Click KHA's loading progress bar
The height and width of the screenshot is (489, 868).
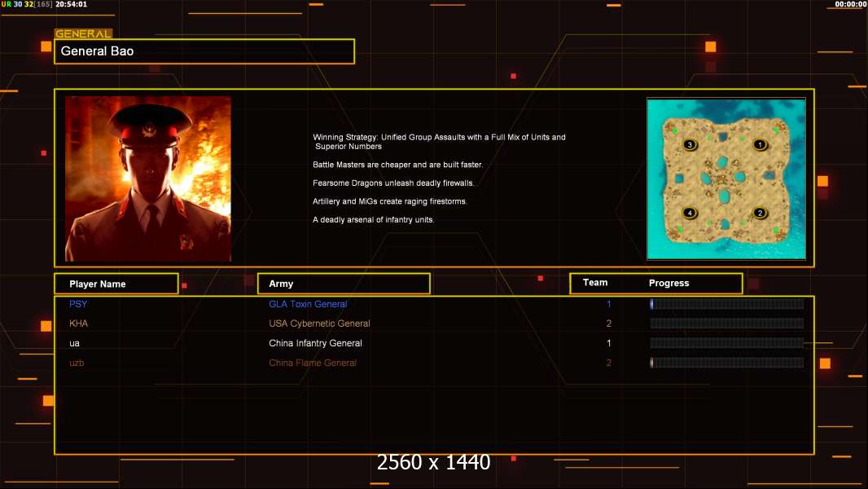pyautogui.click(x=727, y=324)
